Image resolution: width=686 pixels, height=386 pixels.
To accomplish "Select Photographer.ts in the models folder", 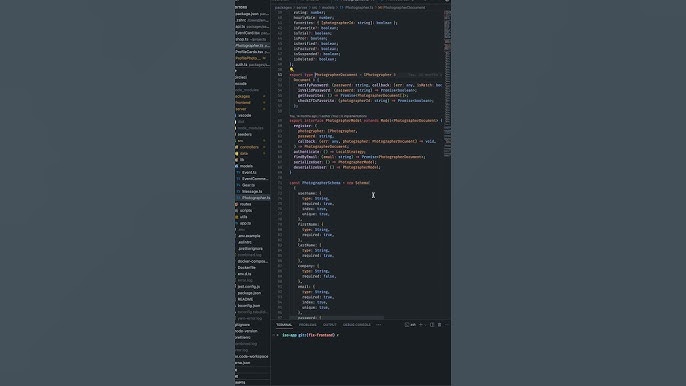I will [254, 198].
